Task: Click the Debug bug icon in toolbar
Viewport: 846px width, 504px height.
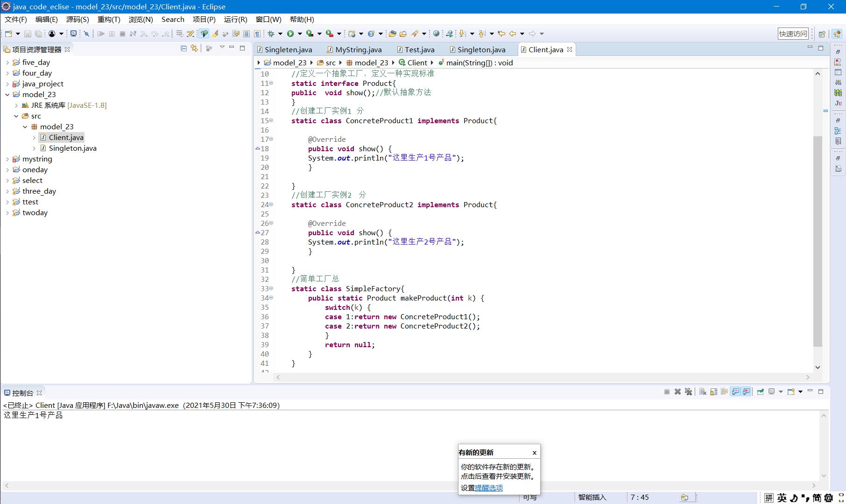Action: pos(271,34)
